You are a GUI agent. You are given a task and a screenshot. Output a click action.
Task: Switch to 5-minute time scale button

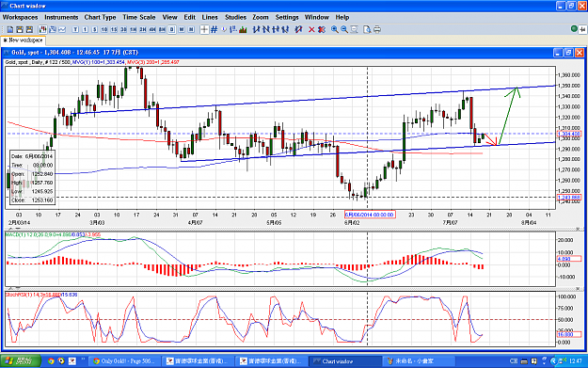coord(94,29)
